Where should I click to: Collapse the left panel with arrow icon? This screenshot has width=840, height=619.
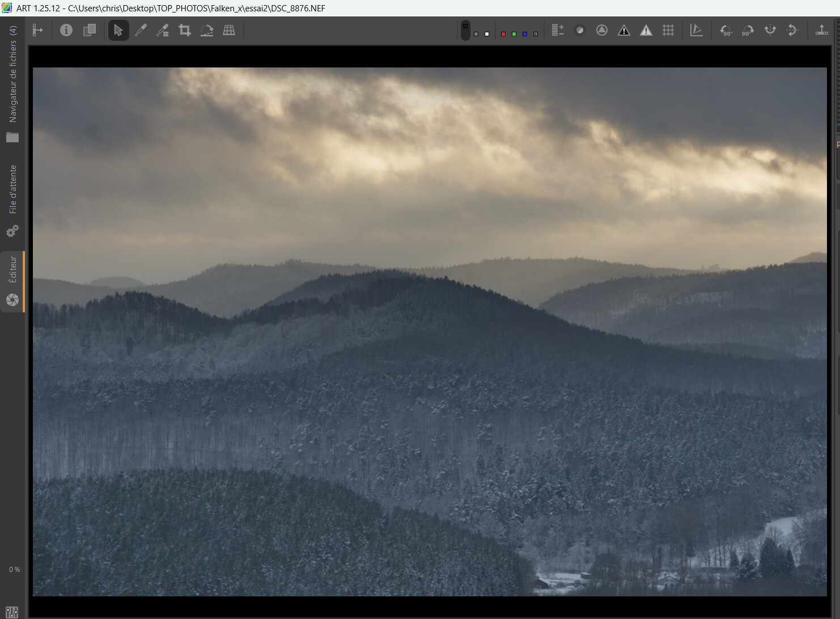click(38, 31)
